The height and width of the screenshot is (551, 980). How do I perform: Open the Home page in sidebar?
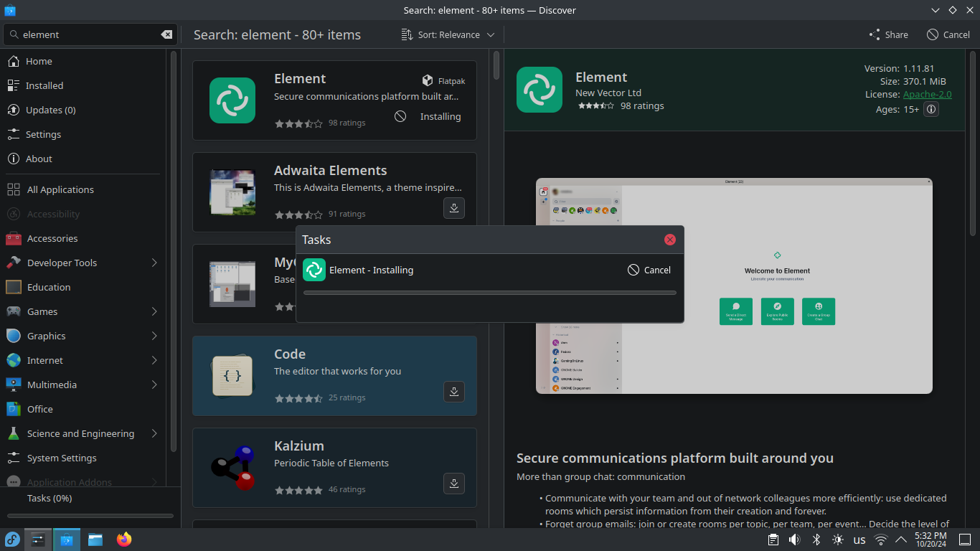point(83,61)
